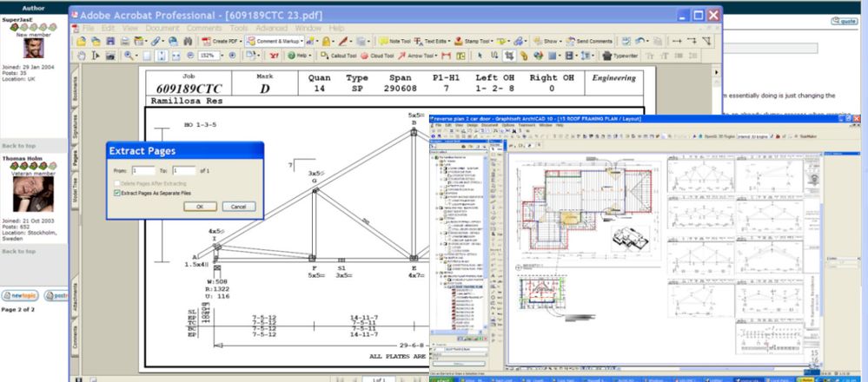Click the Send Comments icon
This screenshot has height=382, width=868.
(589, 42)
